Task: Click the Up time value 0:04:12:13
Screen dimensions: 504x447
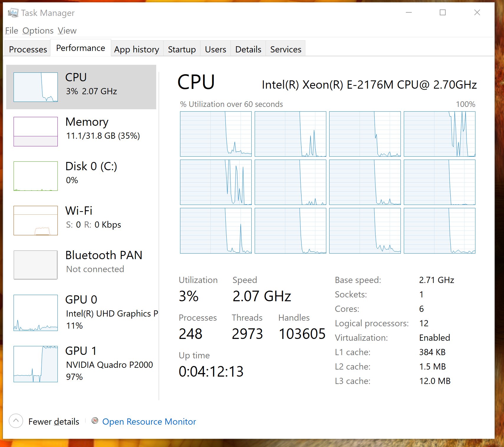Action: pyautogui.click(x=211, y=371)
